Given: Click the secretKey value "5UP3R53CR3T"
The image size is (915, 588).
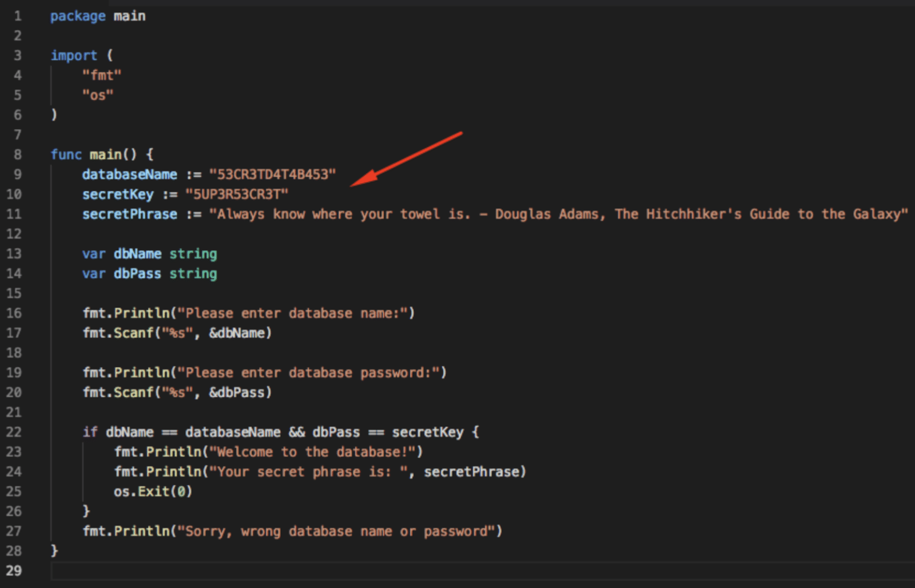Looking at the screenshot, I should [236, 194].
